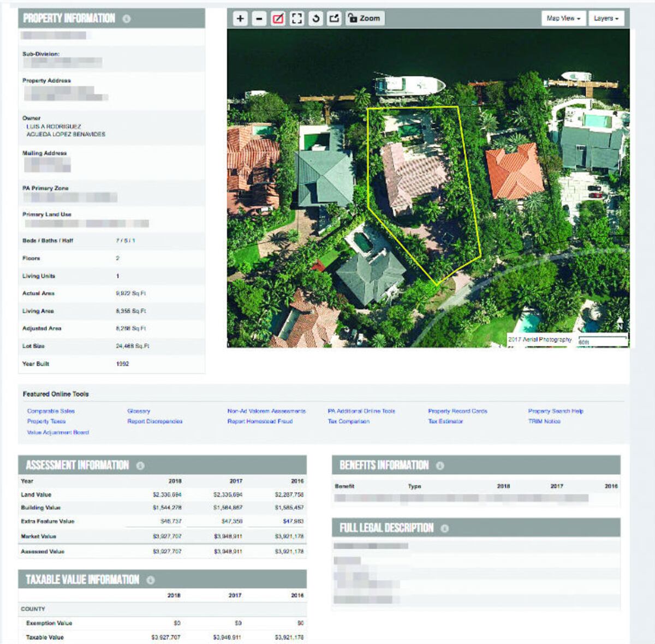Open the Property Taxes link
The height and width of the screenshot is (644, 655).
coord(46,421)
